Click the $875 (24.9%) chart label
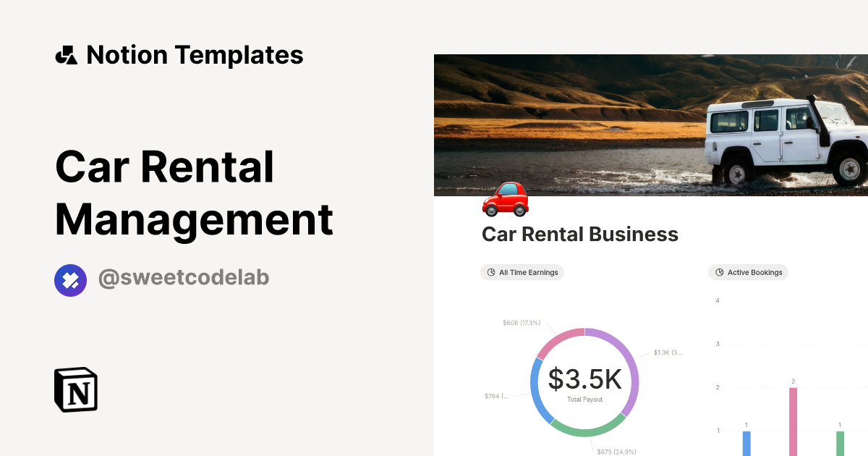 pos(616,452)
